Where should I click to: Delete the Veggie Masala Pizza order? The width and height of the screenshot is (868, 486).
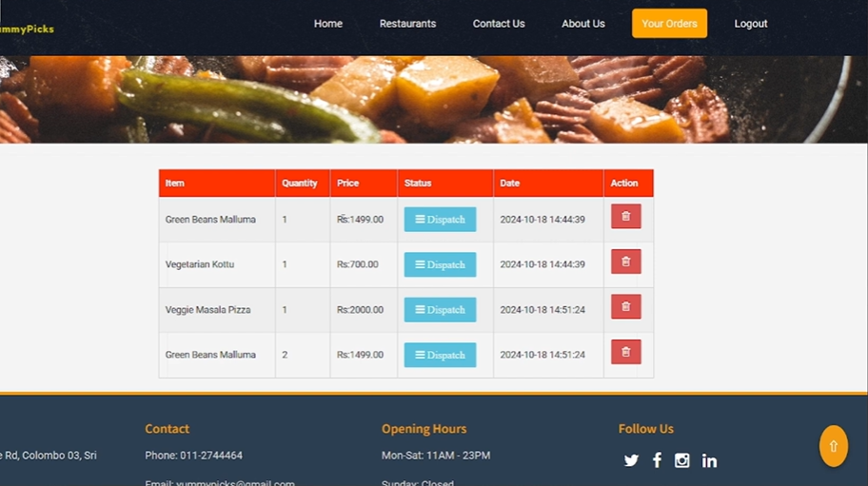click(x=626, y=307)
